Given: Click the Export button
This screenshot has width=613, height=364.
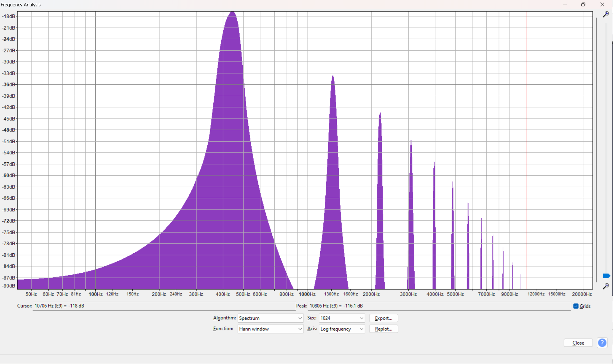Looking at the screenshot, I should [383, 318].
